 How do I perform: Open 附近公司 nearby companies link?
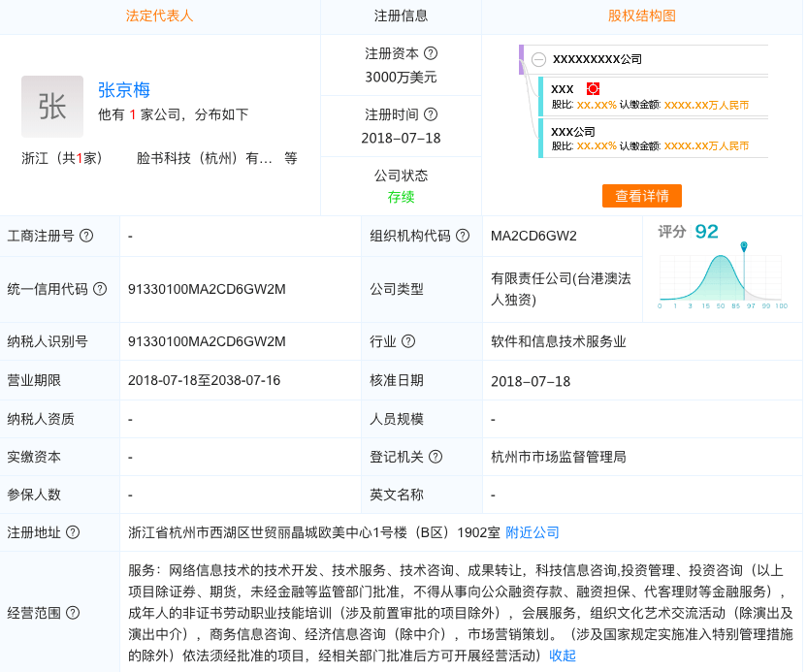click(x=533, y=532)
